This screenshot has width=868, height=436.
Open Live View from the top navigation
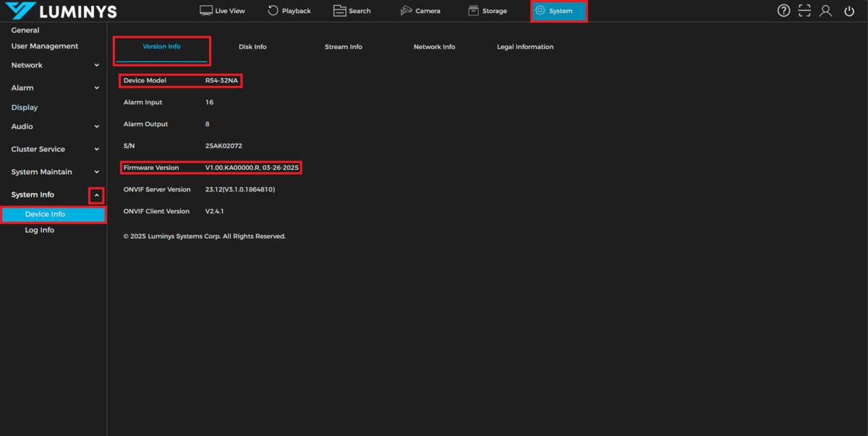[x=223, y=11]
